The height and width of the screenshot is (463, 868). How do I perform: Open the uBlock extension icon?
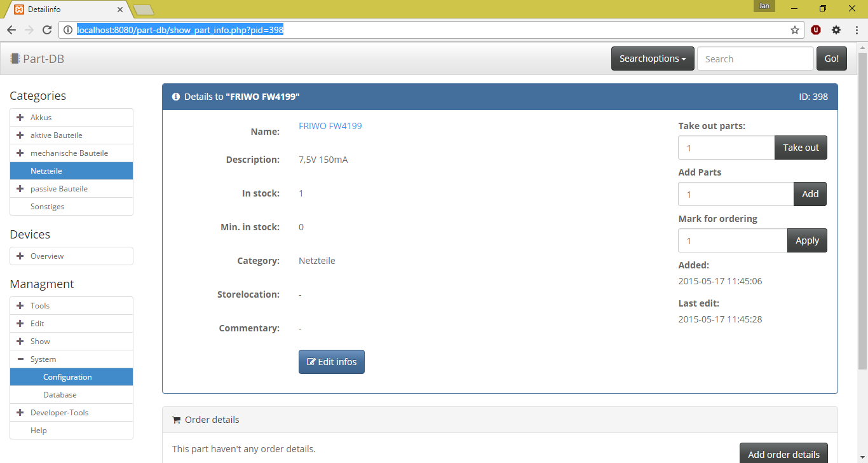tap(816, 30)
